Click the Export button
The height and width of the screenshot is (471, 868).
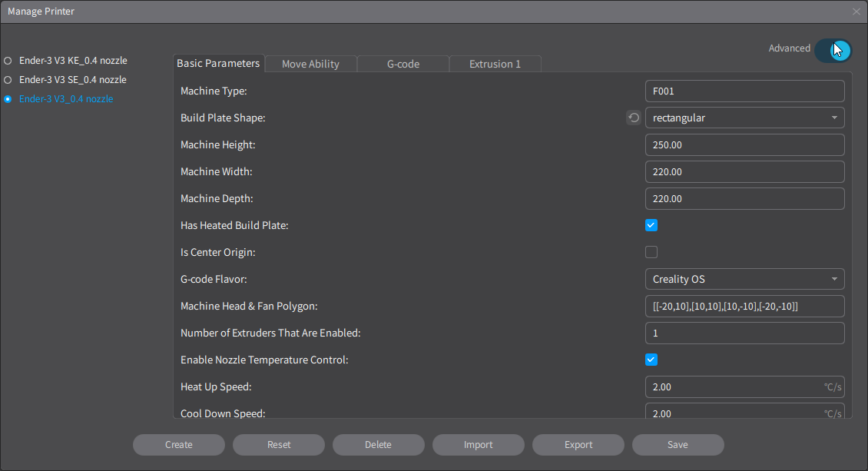(578, 445)
